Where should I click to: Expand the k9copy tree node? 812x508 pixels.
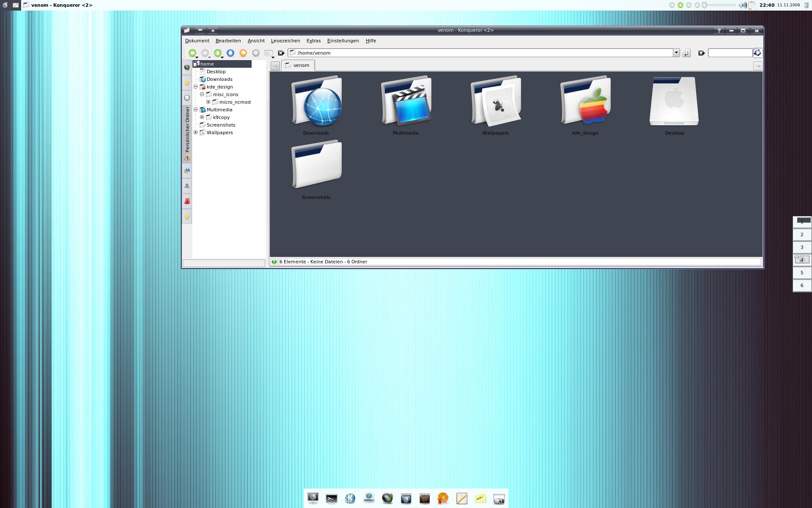tap(202, 117)
